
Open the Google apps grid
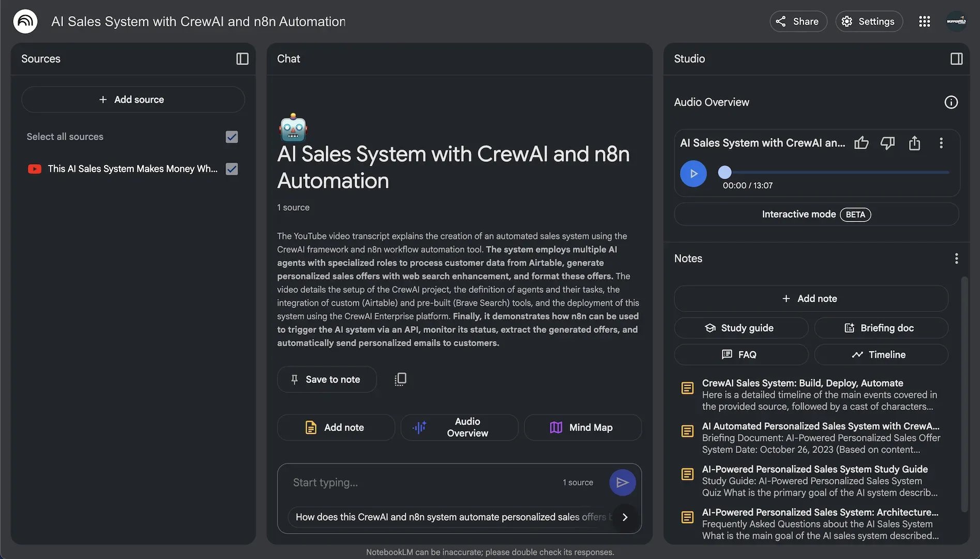925,21
